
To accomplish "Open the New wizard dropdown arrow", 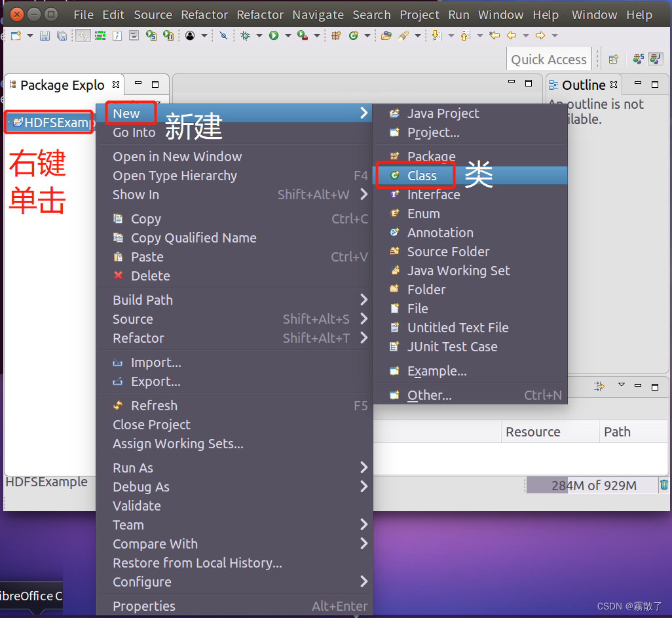I will click(30, 35).
